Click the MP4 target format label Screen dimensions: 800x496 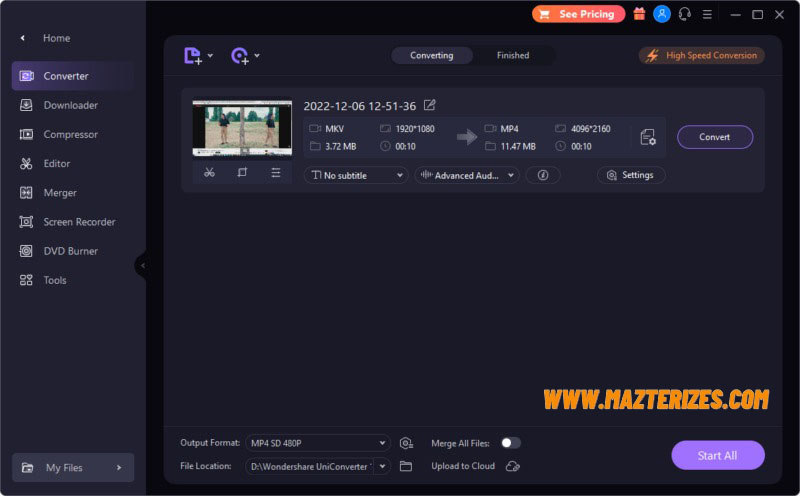tap(509, 129)
